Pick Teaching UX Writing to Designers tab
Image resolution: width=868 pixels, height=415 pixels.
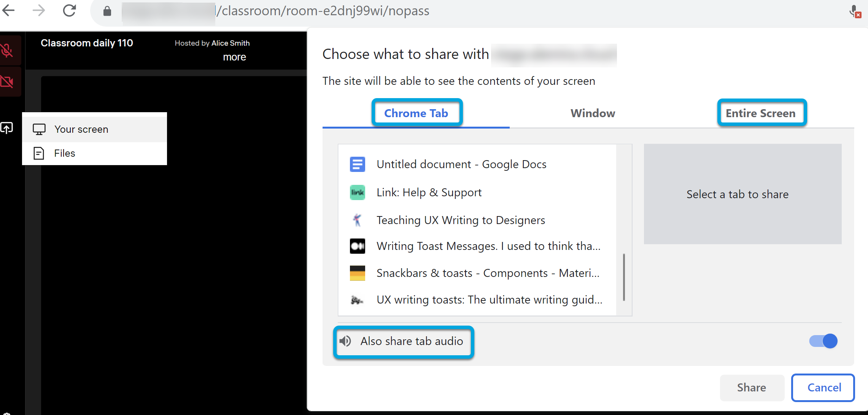[461, 220]
